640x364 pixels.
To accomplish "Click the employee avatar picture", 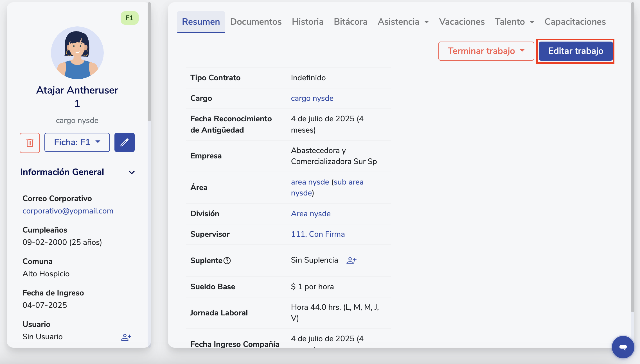I will tap(77, 53).
